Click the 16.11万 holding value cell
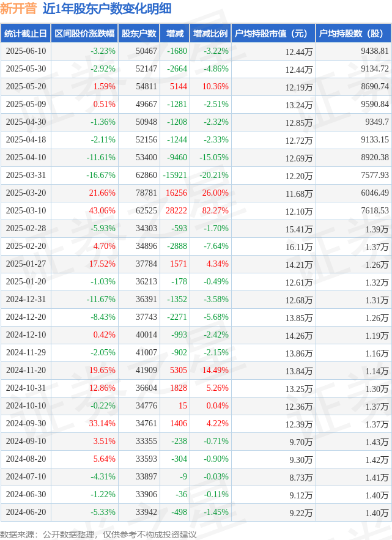This screenshot has width=392, height=540. tap(299, 247)
